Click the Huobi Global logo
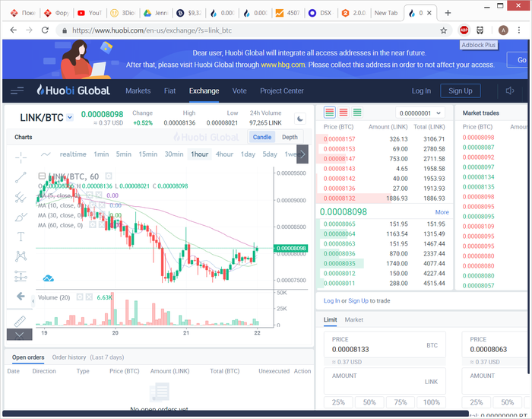The image size is (532, 419). click(x=73, y=90)
